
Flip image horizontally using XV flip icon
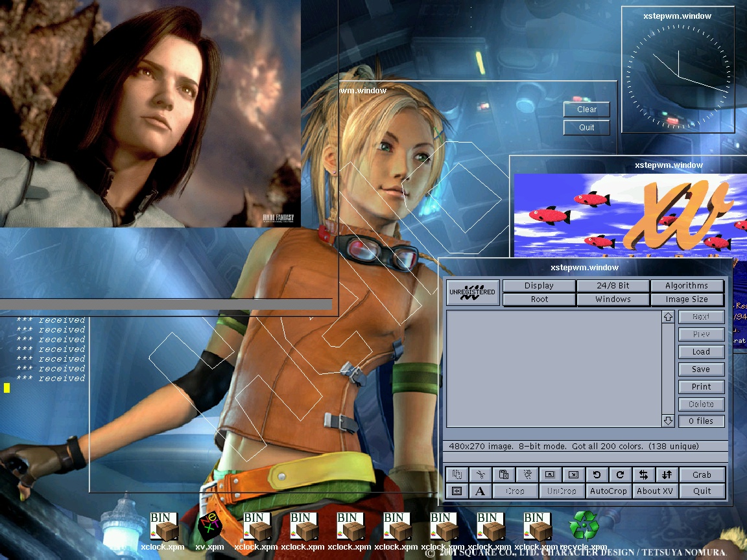tap(643, 474)
